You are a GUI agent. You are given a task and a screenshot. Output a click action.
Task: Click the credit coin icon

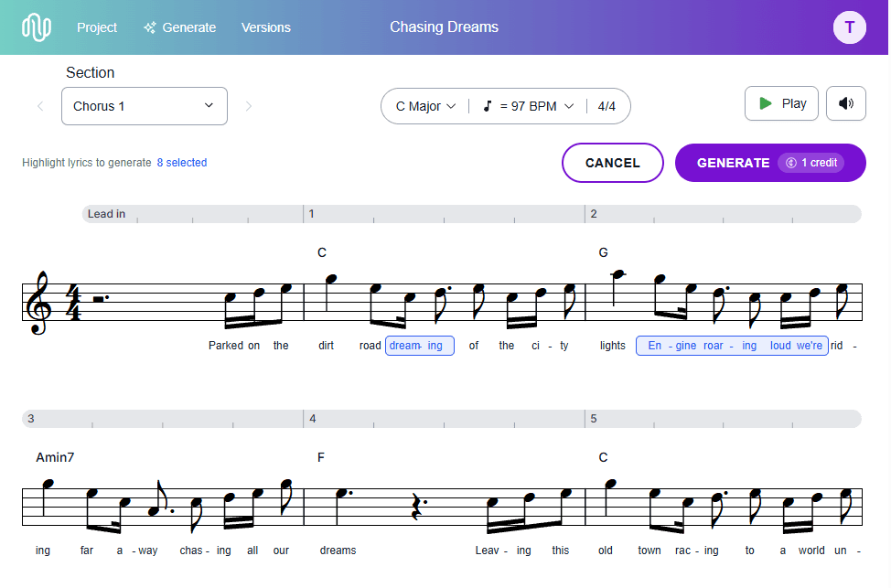(791, 163)
